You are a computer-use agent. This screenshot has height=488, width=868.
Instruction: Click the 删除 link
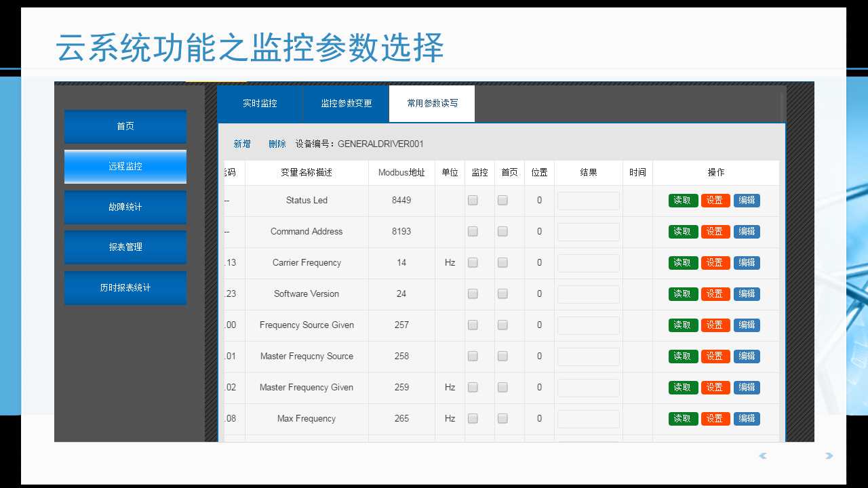(277, 144)
